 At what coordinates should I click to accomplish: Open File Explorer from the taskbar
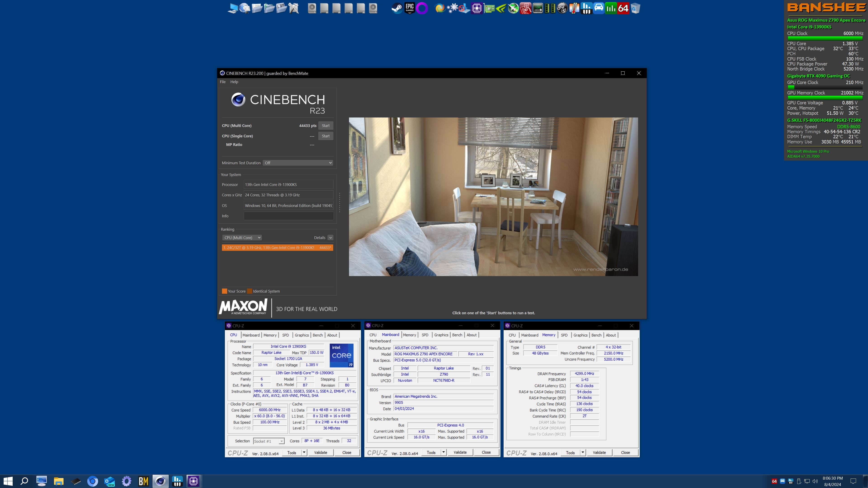[59, 481]
